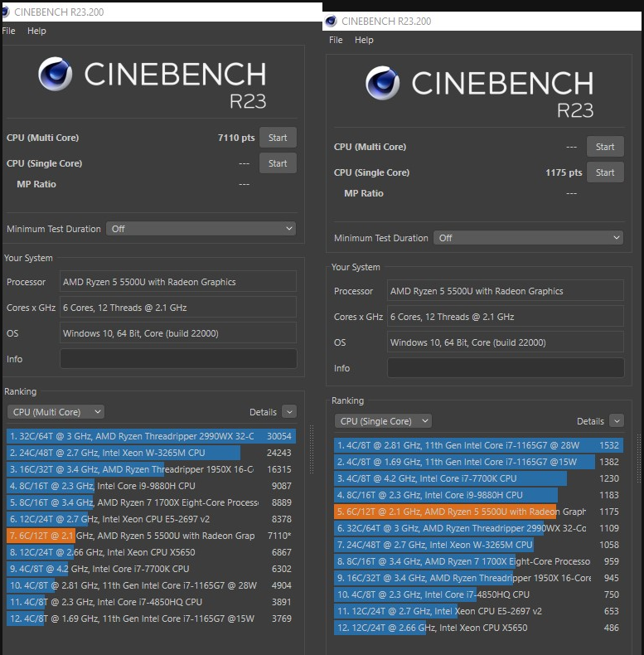Select Core i7-4850HQ row scoring 3891
Viewport: 644px width, 655px height.
pyautogui.click(x=151, y=602)
